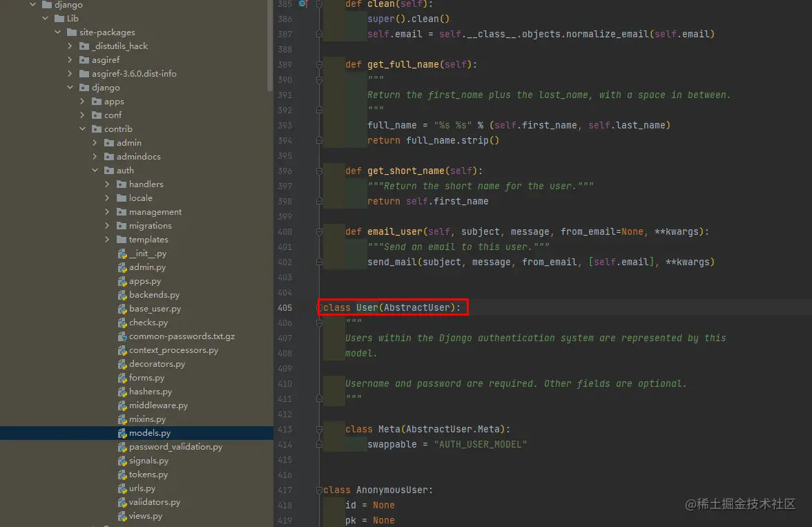The width and height of the screenshot is (812, 527).
Task: Collapse the auth folder
Action: [x=95, y=170]
